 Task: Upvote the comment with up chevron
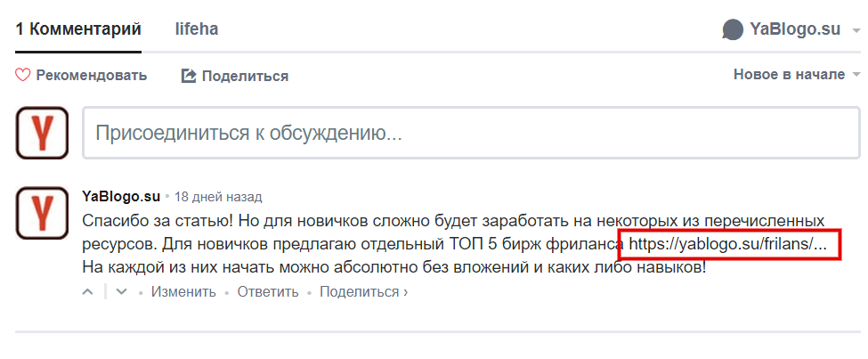point(88,292)
